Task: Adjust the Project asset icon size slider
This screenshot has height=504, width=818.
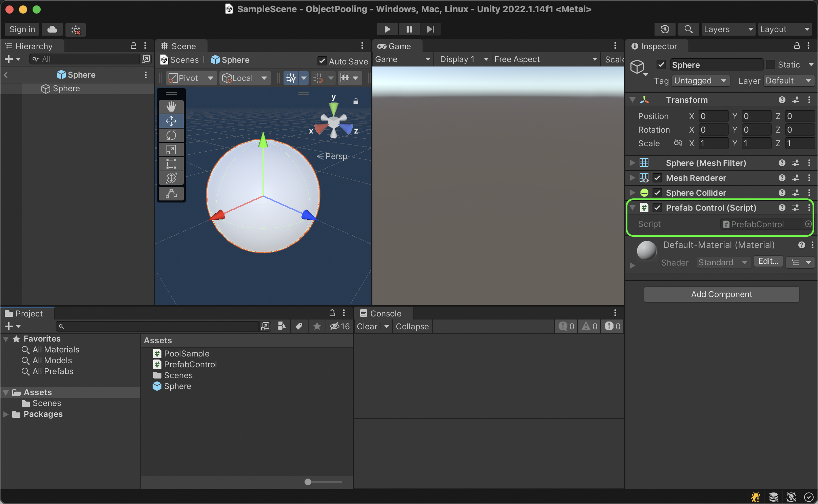Action: pos(308,482)
